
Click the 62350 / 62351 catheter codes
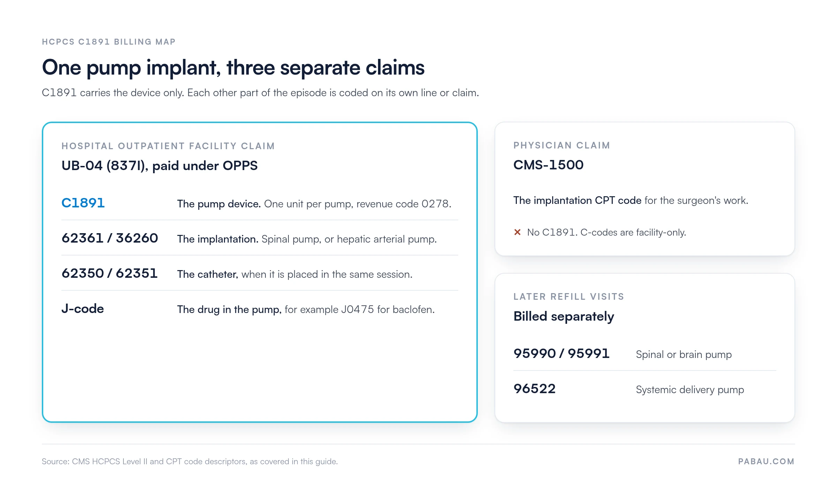click(x=110, y=274)
